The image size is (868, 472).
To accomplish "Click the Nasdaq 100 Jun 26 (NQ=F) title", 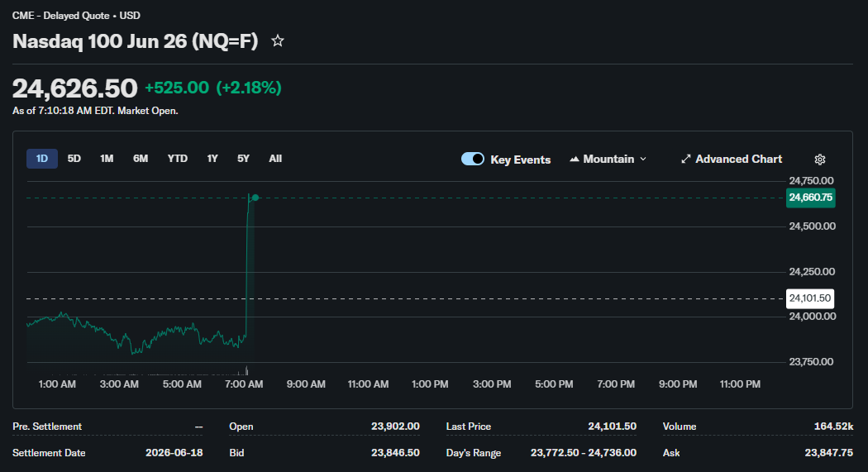I will [135, 41].
